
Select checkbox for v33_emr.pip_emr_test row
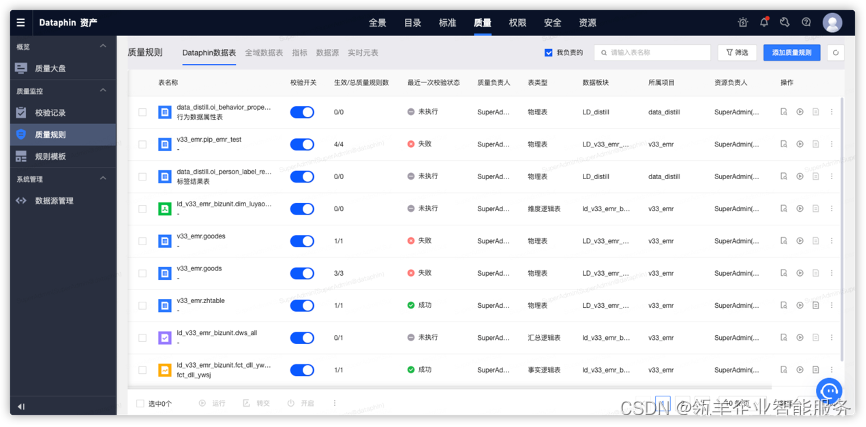pyautogui.click(x=142, y=144)
